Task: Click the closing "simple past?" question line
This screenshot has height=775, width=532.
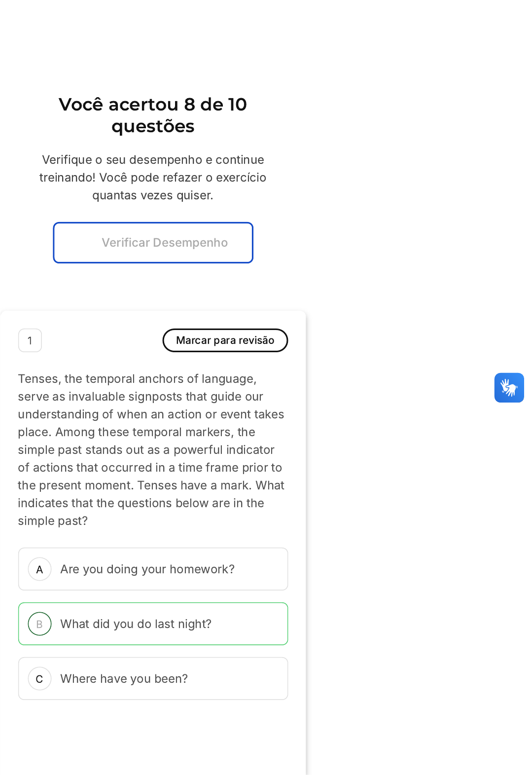Action: 53,521
